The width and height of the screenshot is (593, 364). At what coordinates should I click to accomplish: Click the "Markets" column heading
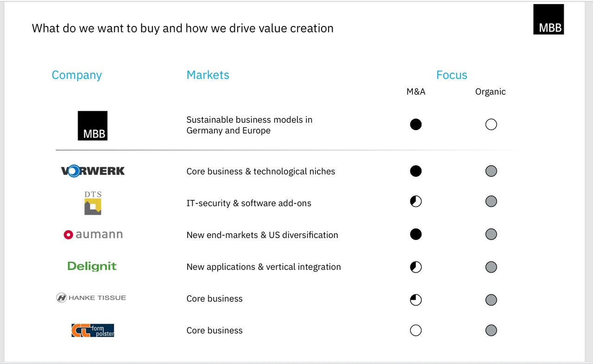coord(208,75)
